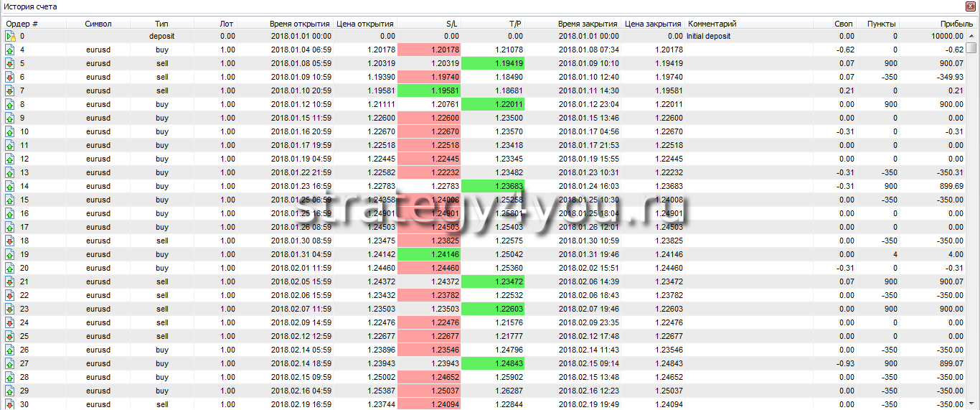Click the deposit icon for order 0
The height and width of the screenshot is (410, 980).
point(10,36)
